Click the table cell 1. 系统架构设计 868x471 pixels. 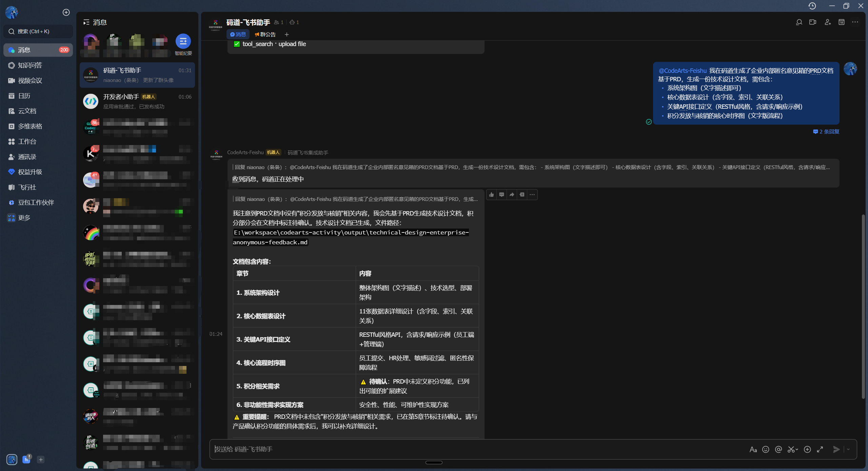coord(294,292)
